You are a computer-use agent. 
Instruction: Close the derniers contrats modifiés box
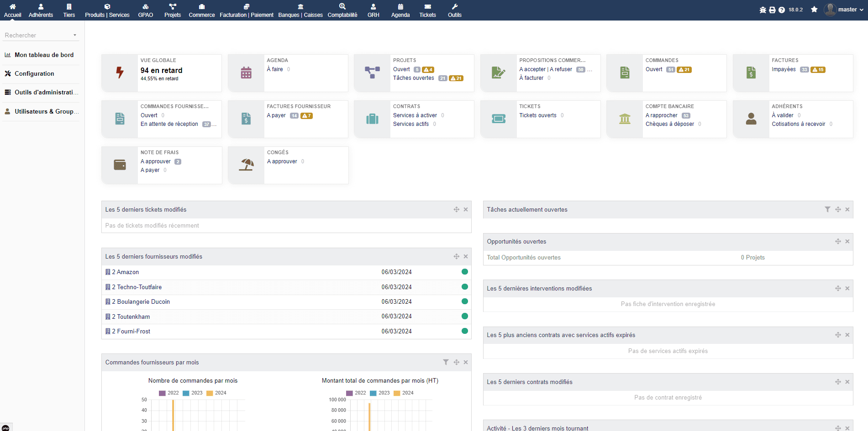(847, 382)
